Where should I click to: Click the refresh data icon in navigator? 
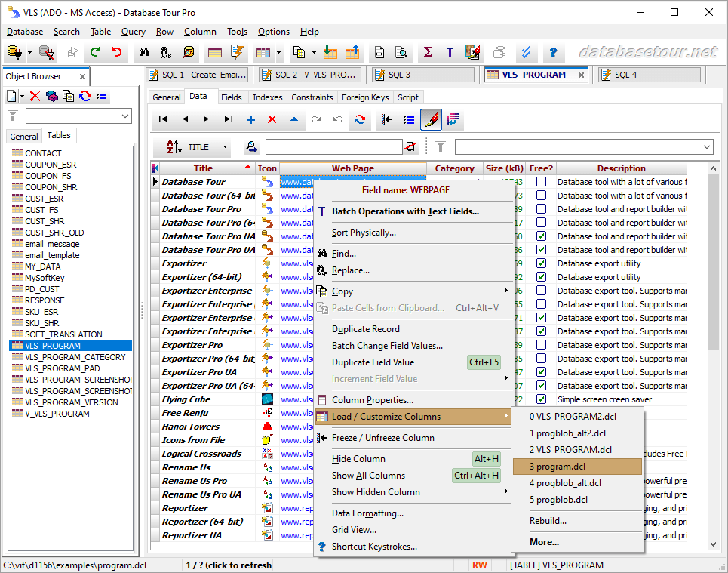[x=360, y=119]
